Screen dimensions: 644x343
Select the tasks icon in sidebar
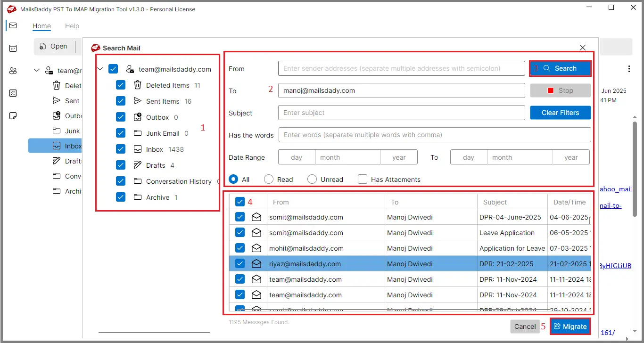pos(13,93)
